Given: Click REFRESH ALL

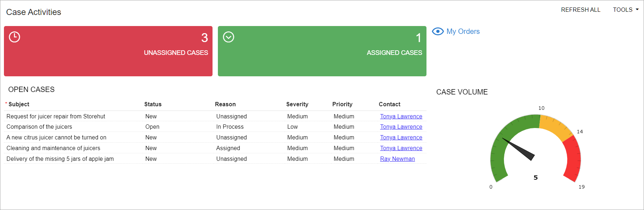Looking at the screenshot, I should point(580,10).
